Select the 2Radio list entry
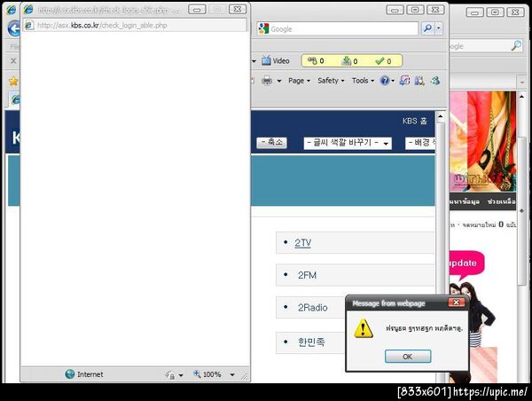The width and height of the screenshot is (532, 401). [312, 308]
